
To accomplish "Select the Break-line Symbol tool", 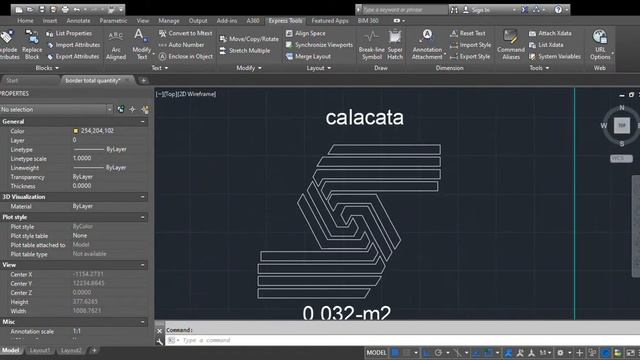I will (371, 45).
